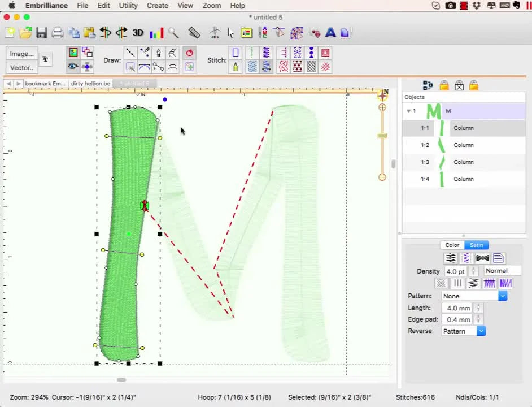Click the open orange unlock icon
Viewport: 532px width, 407px height.
click(474, 85)
